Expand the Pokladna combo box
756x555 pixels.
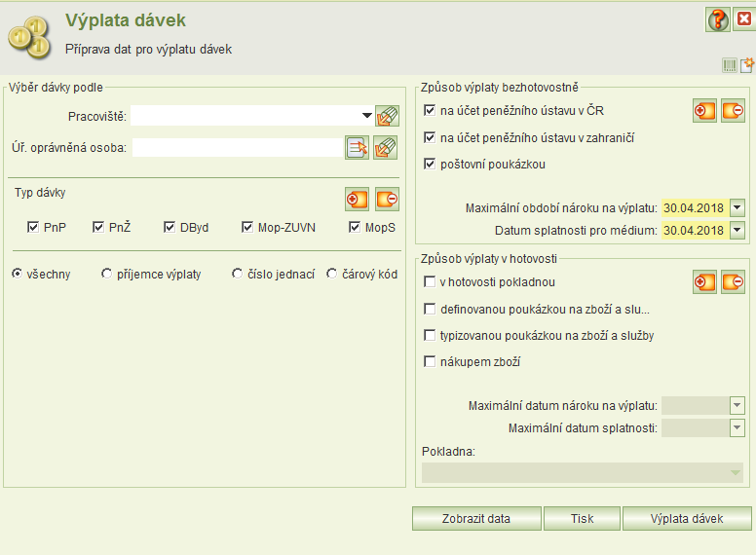[x=736, y=472]
